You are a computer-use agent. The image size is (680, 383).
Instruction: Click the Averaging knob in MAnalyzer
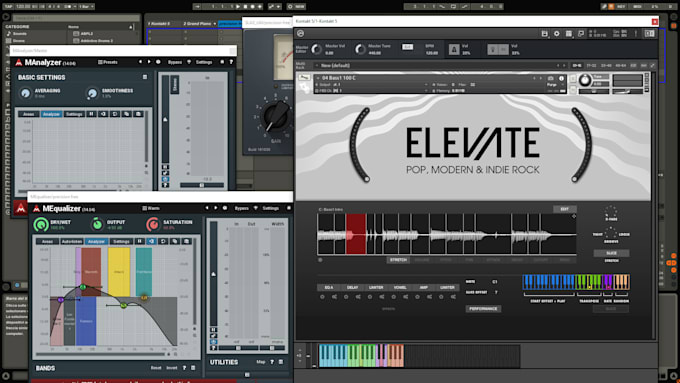point(26,93)
